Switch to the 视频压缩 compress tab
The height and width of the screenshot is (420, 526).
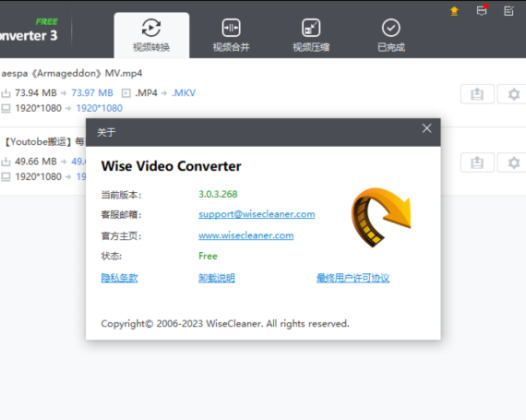point(311,35)
